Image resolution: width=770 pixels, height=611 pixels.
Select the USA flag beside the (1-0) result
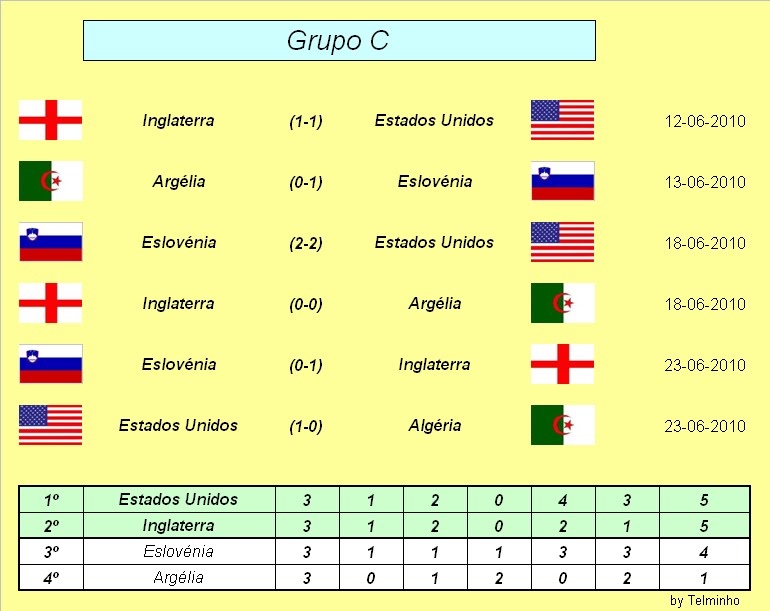pyautogui.click(x=51, y=425)
